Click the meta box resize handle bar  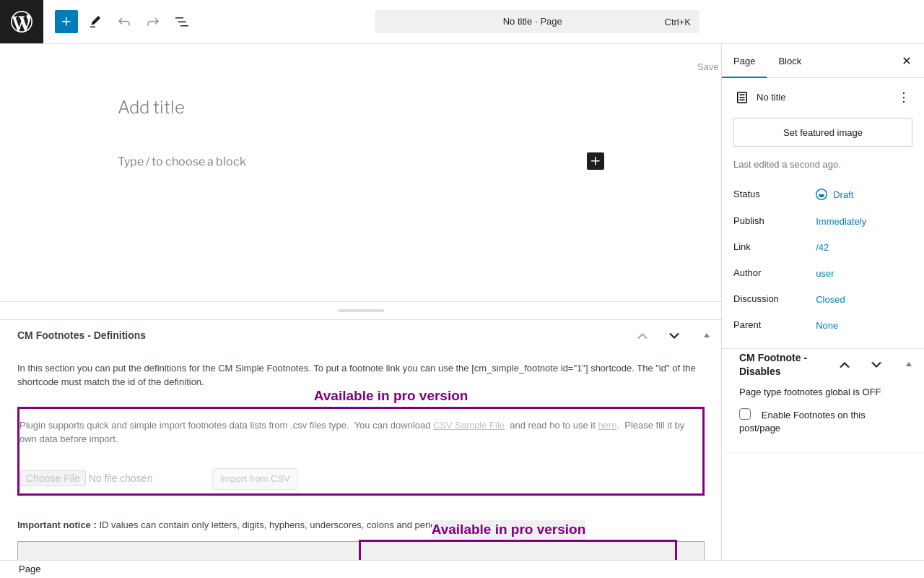(x=361, y=311)
